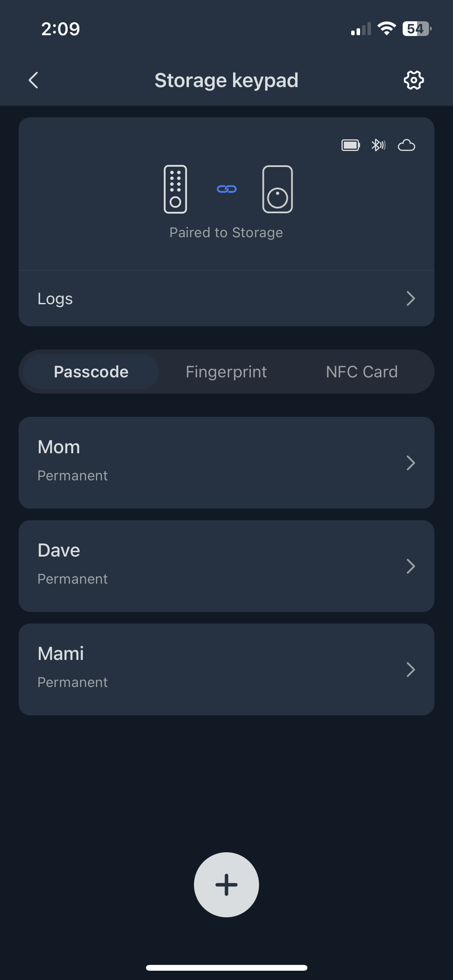
Task: Expand details for Dave's passcode
Action: point(226,566)
